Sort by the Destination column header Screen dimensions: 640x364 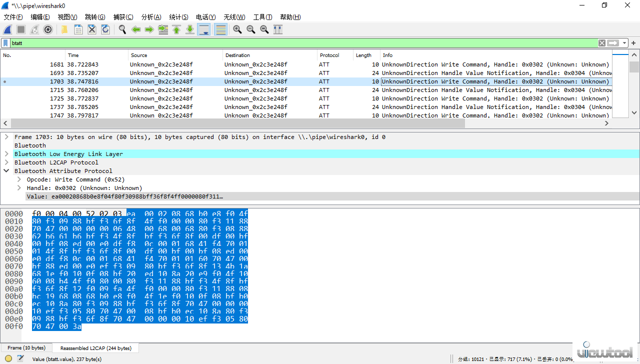coord(270,55)
